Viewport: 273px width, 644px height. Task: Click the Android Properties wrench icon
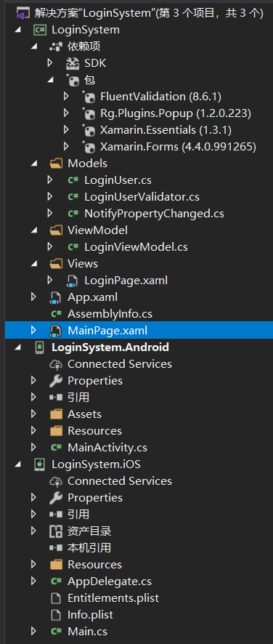tap(56, 381)
